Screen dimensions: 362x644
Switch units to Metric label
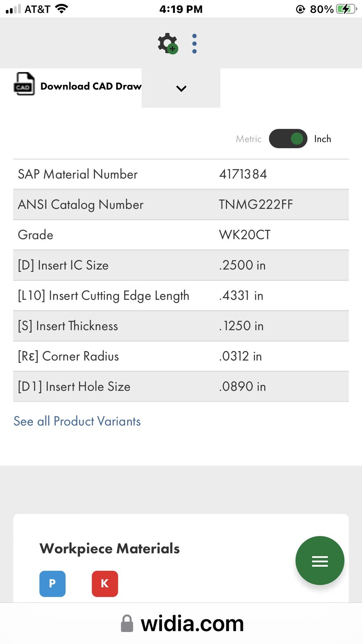point(249,139)
